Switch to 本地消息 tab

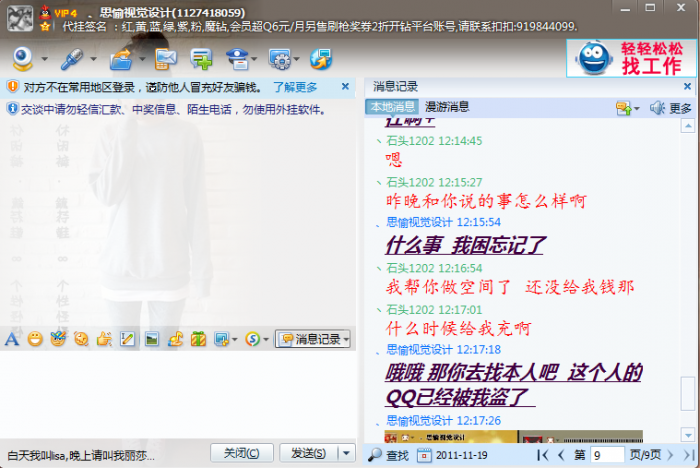[392, 107]
